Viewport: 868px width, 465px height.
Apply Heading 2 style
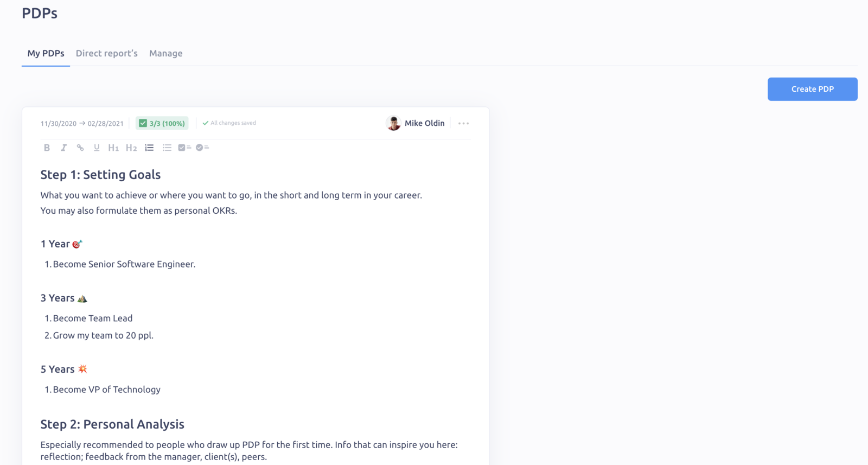point(131,148)
